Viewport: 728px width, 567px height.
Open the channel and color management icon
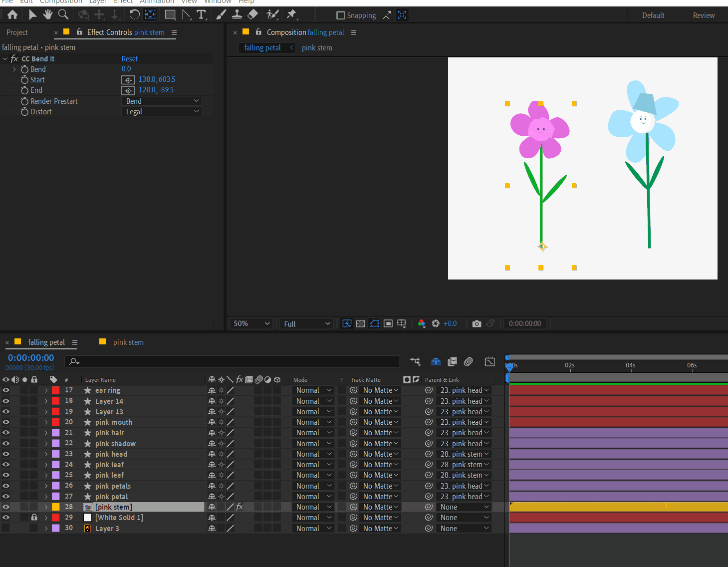[422, 323]
